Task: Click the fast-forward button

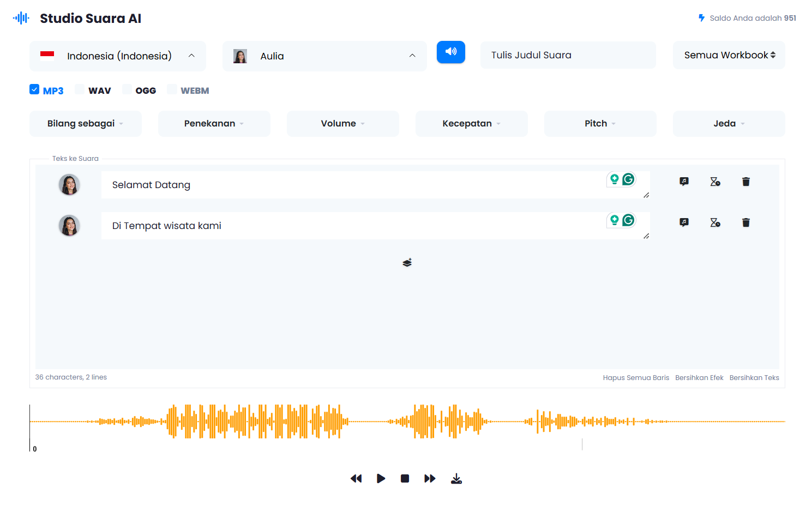Action: click(430, 479)
